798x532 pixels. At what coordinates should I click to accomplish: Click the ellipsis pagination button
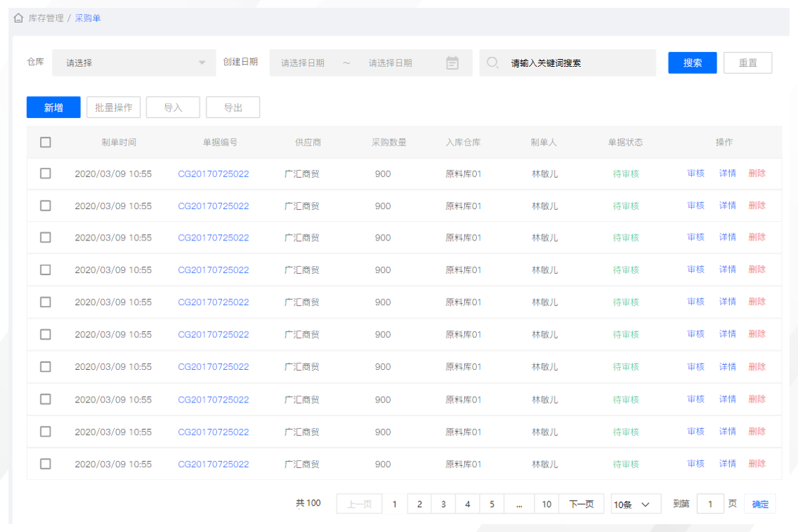coord(519,504)
